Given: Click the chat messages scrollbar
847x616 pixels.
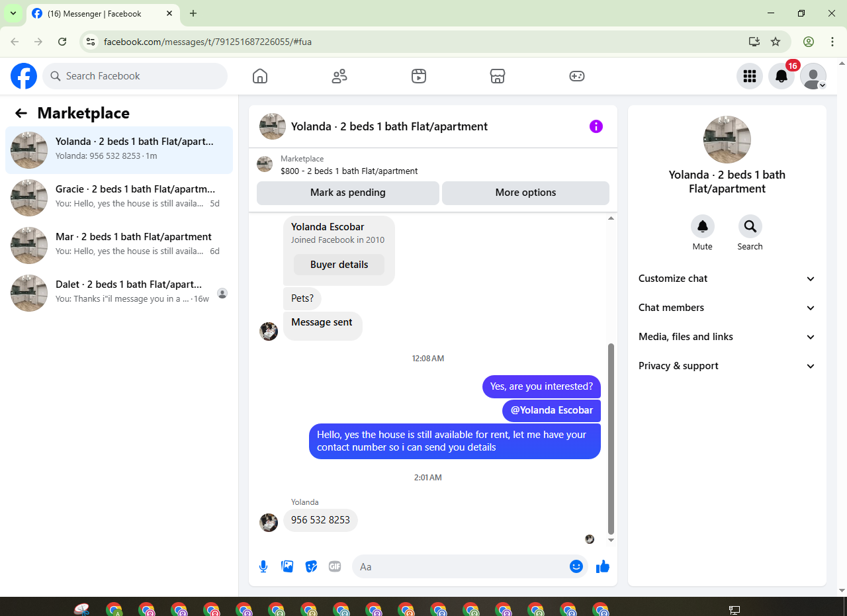Looking at the screenshot, I should [x=611, y=439].
